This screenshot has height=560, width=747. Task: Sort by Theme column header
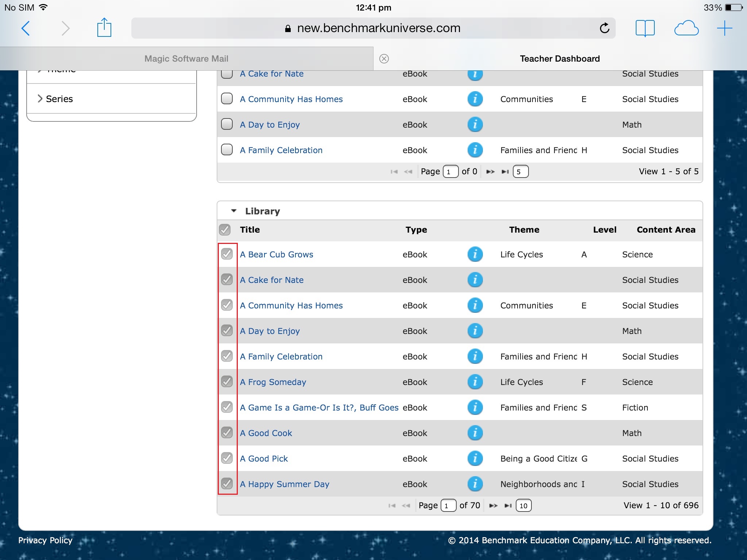tap(524, 230)
